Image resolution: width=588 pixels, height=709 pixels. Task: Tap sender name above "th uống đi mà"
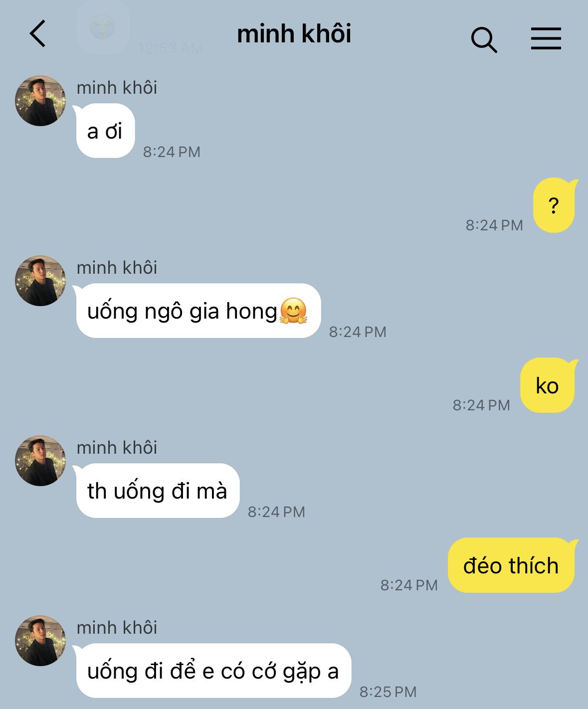[117, 448]
